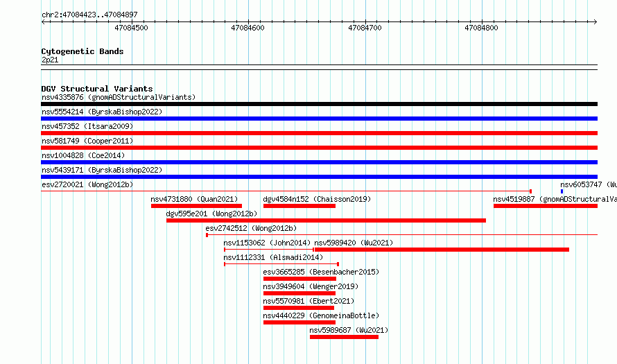The height and width of the screenshot is (364, 617).
Task: Select the red nsv581749 variant bar
Action: click(319, 148)
